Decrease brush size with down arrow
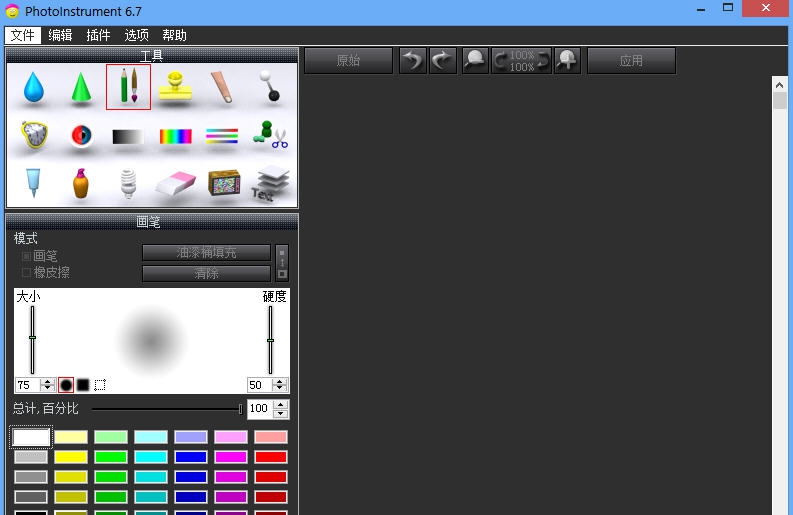The height and width of the screenshot is (515, 793). [48, 388]
